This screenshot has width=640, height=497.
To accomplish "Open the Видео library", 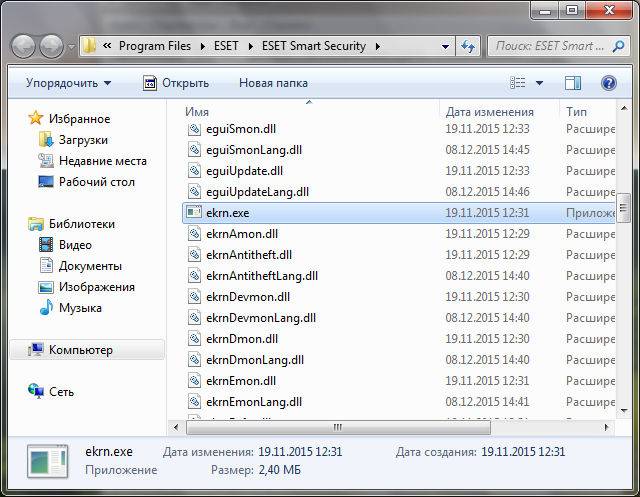I will pos(65,245).
